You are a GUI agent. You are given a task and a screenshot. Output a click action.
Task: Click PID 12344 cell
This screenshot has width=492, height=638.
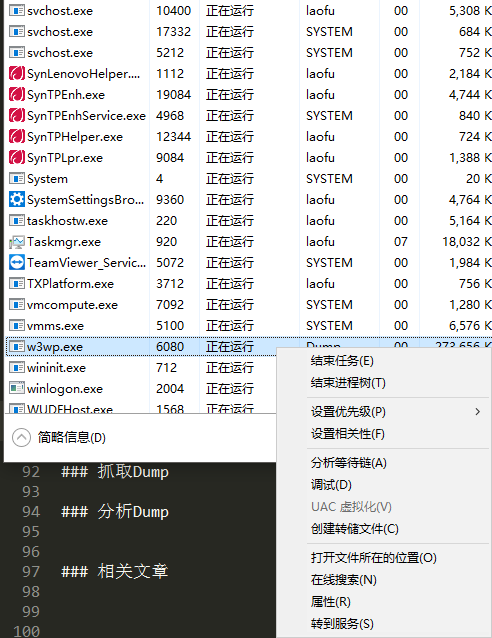tap(173, 137)
